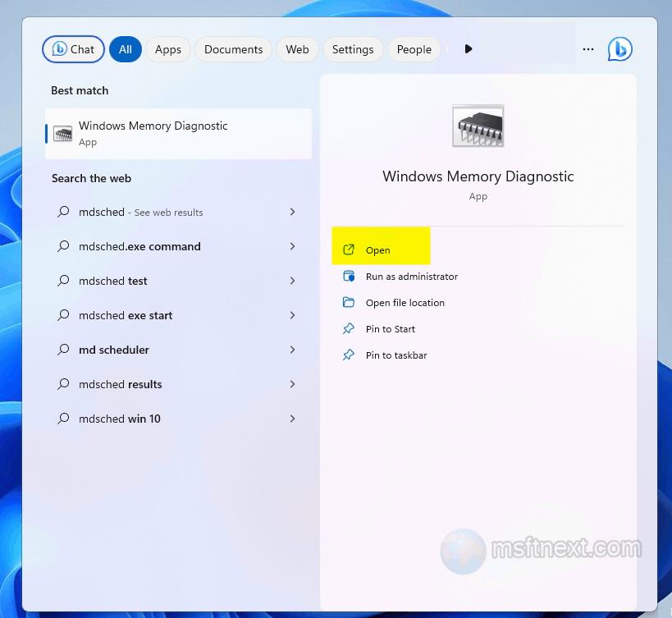This screenshot has width=672, height=618.
Task: Click search icon beside 'mdsched win 10'
Action: 63,419
